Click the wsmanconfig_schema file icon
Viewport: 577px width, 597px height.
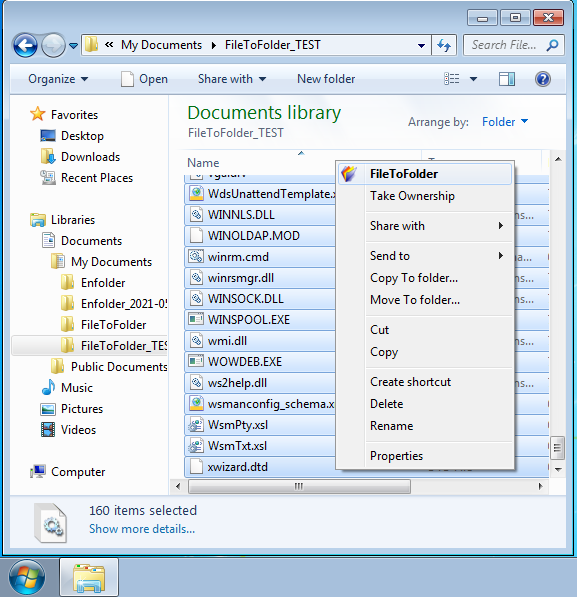click(196, 404)
